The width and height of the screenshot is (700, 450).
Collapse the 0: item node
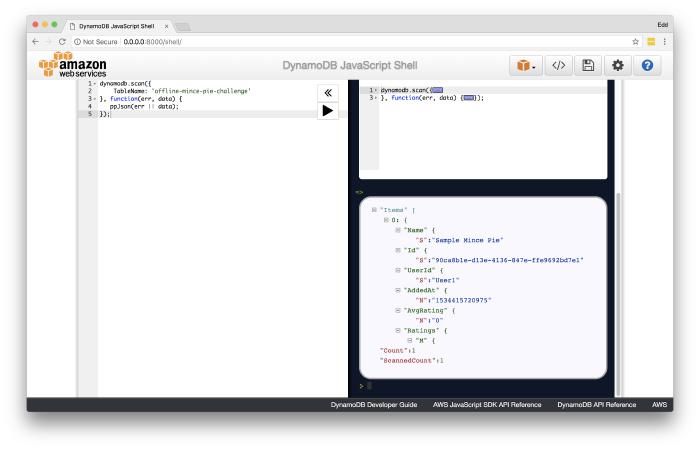(386, 220)
